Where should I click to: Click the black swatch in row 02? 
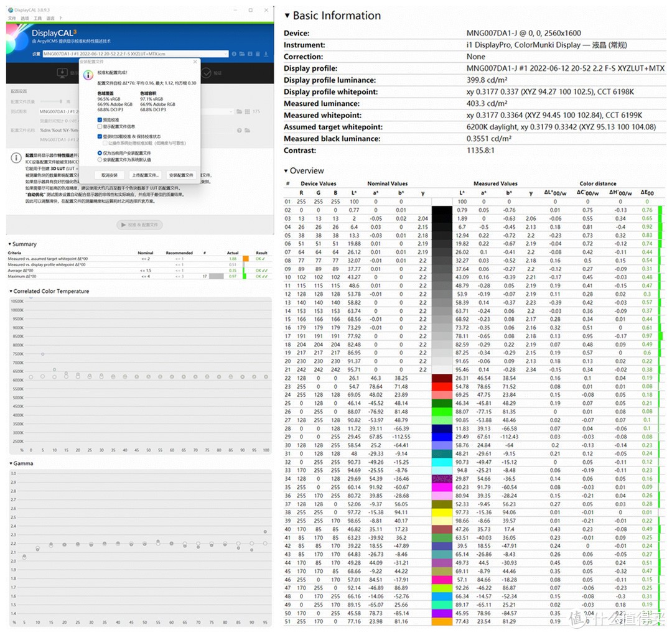click(442, 210)
